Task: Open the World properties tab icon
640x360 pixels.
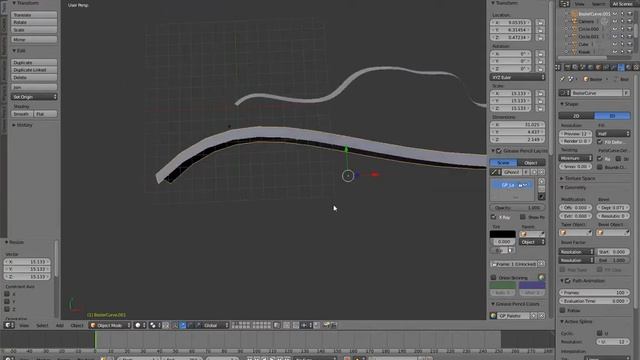Action: click(591, 67)
